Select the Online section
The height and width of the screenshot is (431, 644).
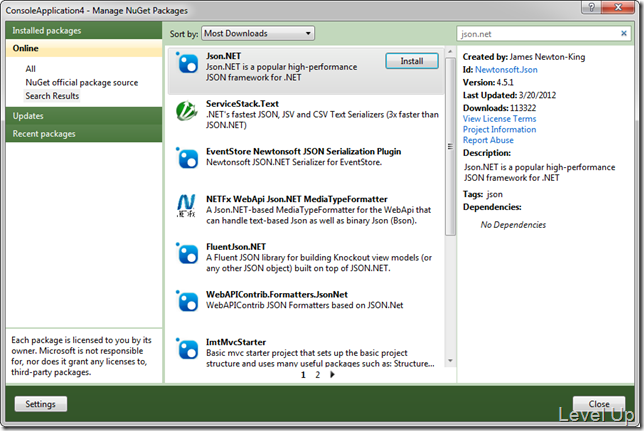coord(84,48)
